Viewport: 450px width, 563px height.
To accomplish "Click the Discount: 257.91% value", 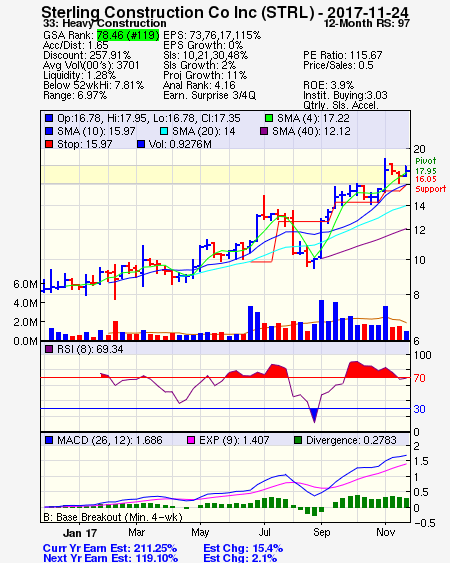I will [x=87, y=55].
